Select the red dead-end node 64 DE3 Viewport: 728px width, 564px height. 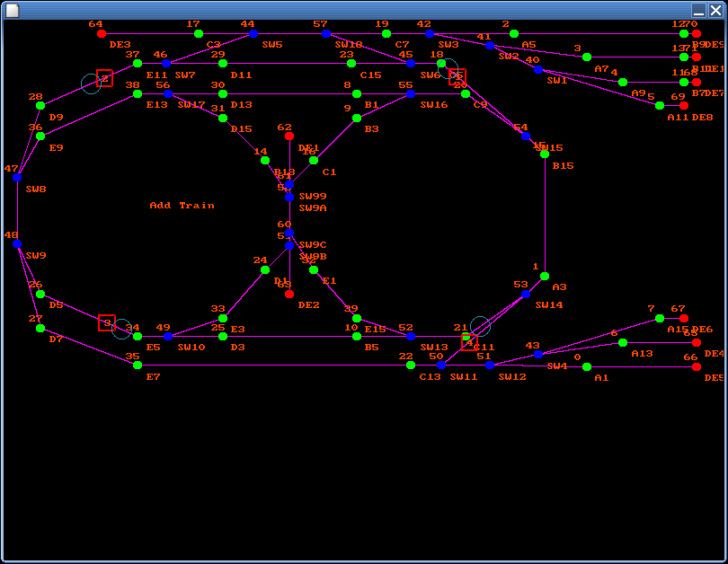[x=102, y=34]
